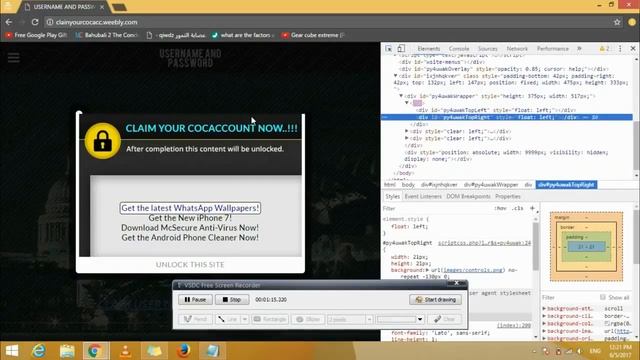Screen dimensions: 640x360
Task: View site information icon in address bar
Action: (49, 22)
